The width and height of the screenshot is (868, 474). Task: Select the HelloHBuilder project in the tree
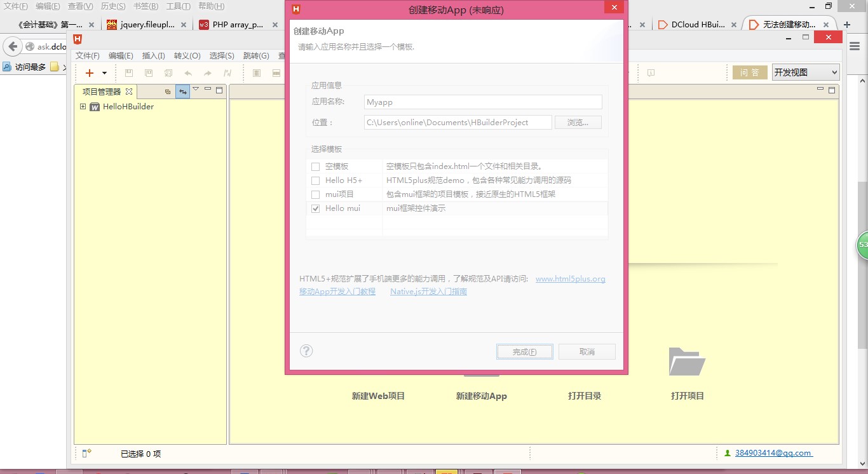[128, 107]
